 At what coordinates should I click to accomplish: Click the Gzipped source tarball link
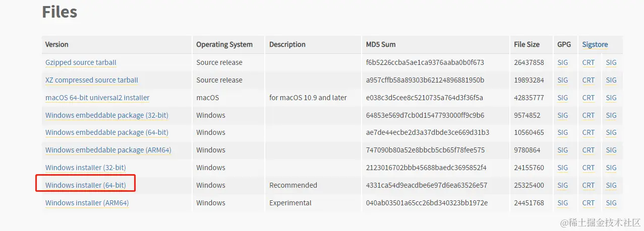click(81, 63)
